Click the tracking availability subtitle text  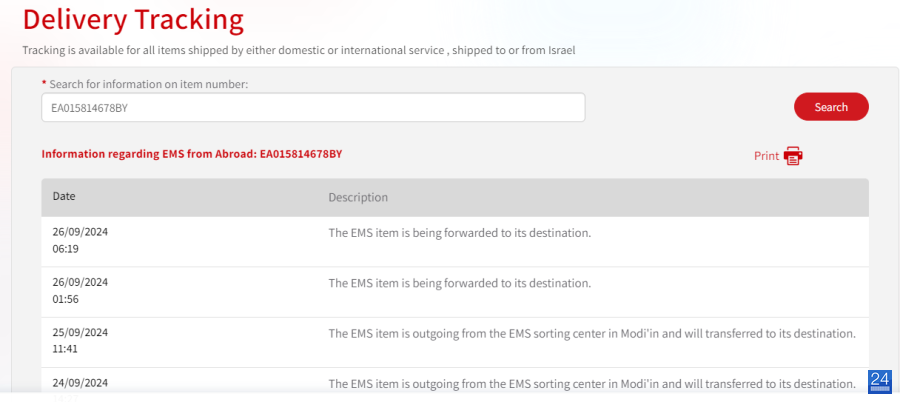(299, 50)
